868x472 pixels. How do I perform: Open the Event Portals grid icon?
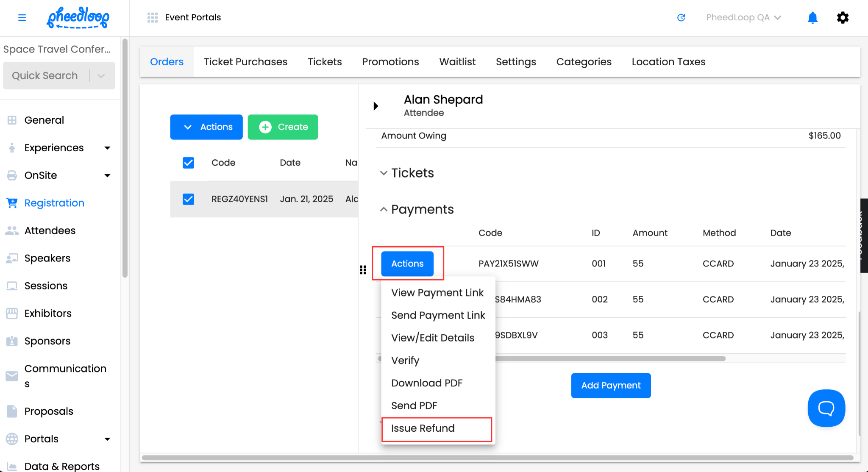click(x=152, y=17)
